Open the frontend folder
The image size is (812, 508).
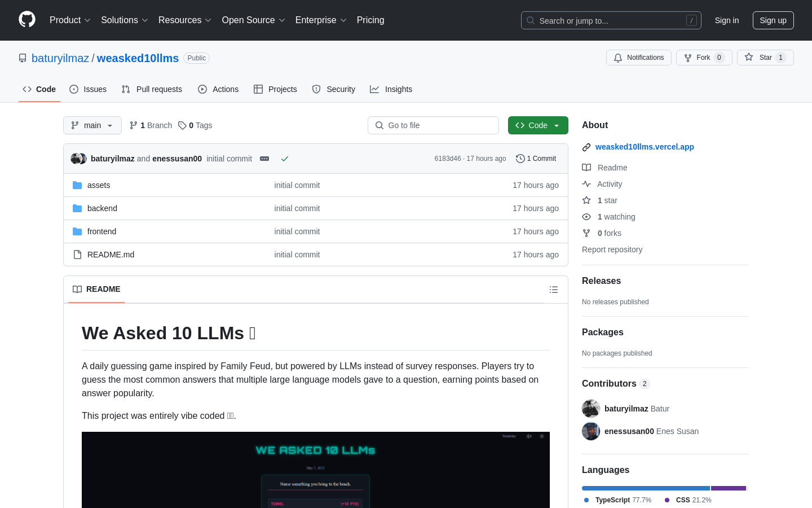[x=101, y=231]
